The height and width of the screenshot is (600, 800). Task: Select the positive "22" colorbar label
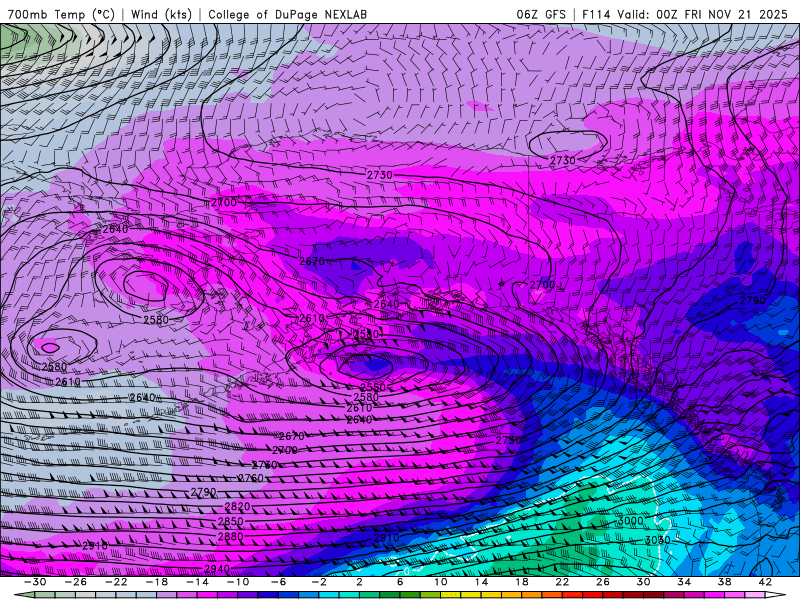(562, 582)
